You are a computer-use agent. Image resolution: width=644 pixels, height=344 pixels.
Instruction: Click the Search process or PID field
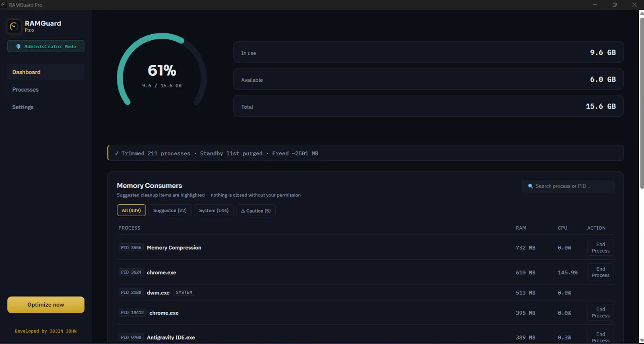click(x=568, y=186)
